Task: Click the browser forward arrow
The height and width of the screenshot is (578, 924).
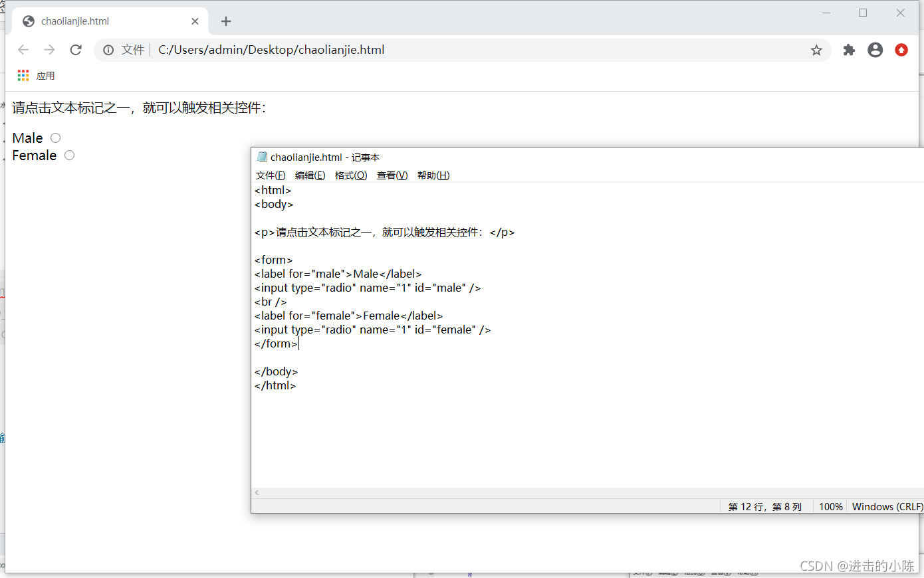Action: tap(49, 50)
